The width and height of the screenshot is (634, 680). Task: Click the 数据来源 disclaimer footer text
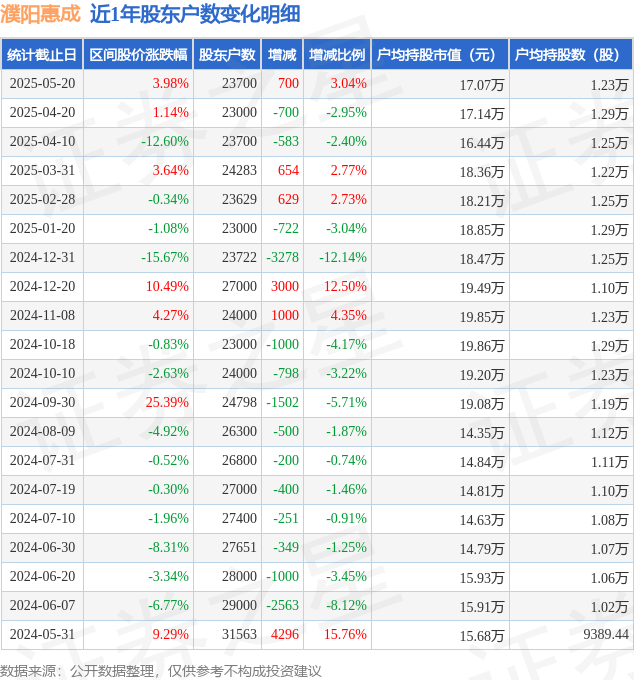(161, 671)
